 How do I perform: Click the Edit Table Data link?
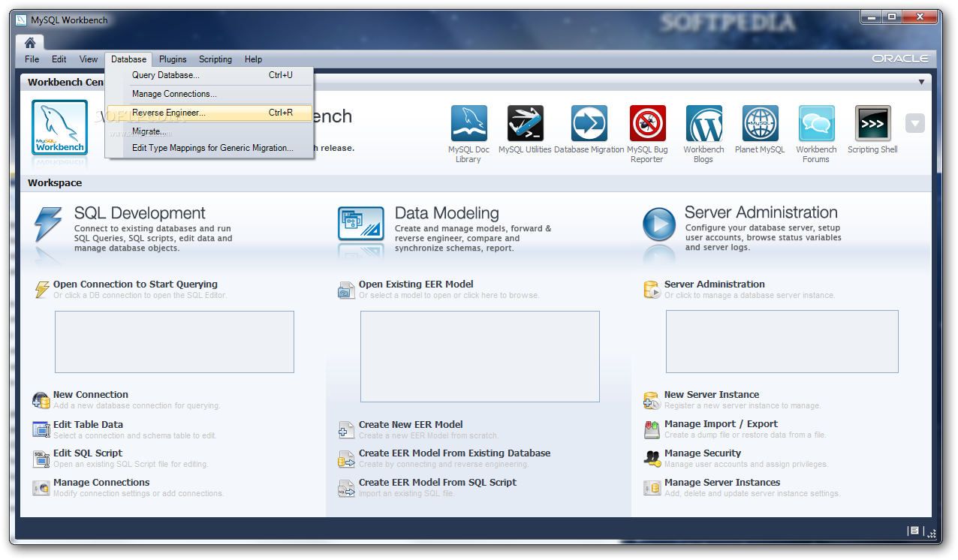pos(88,425)
